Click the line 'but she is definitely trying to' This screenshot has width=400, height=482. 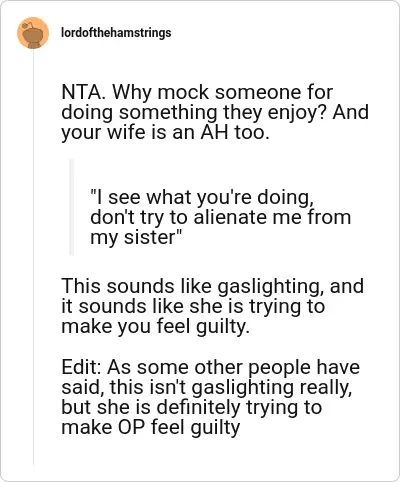click(x=192, y=407)
